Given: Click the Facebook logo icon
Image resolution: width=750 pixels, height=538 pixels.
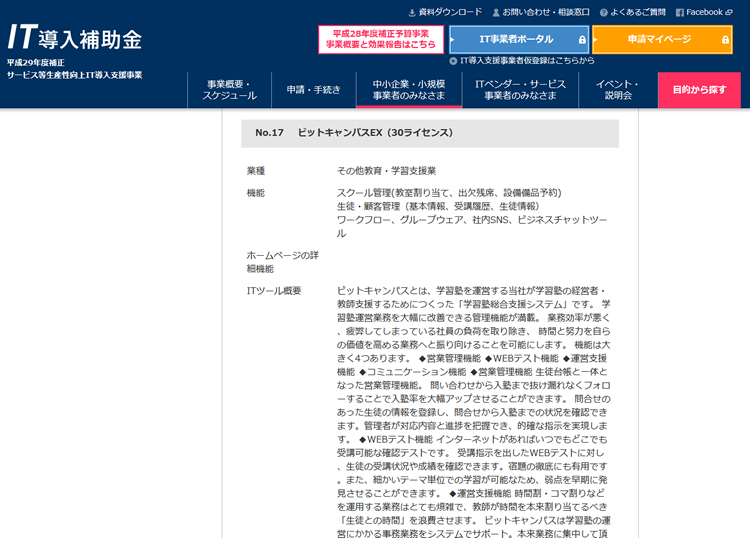Looking at the screenshot, I should pos(680,13).
